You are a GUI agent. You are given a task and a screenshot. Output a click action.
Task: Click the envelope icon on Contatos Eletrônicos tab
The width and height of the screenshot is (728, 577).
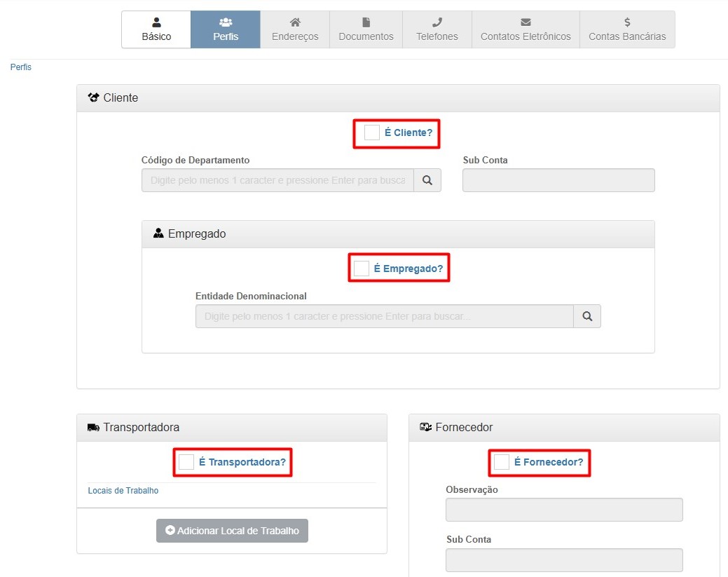[526, 22]
